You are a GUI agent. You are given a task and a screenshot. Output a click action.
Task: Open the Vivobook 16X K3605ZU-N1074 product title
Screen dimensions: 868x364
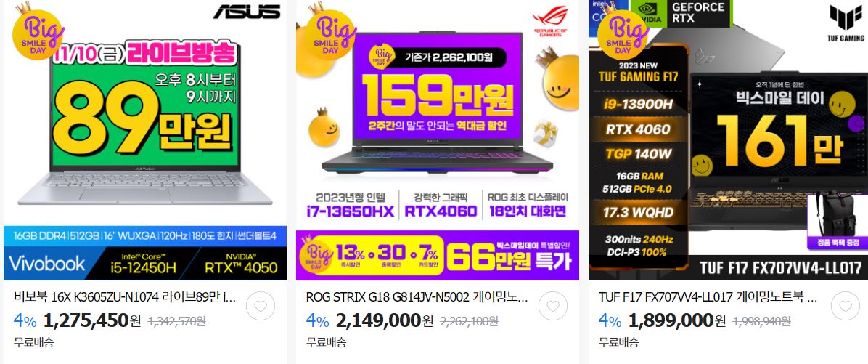(x=125, y=297)
